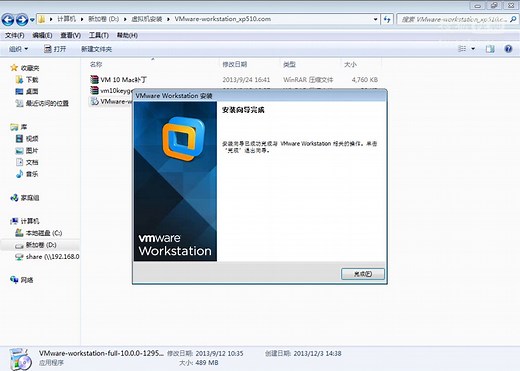Image resolution: width=520 pixels, height=371 pixels.
Task: Click VMware installer icon in details pane
Action: [21, 359]
